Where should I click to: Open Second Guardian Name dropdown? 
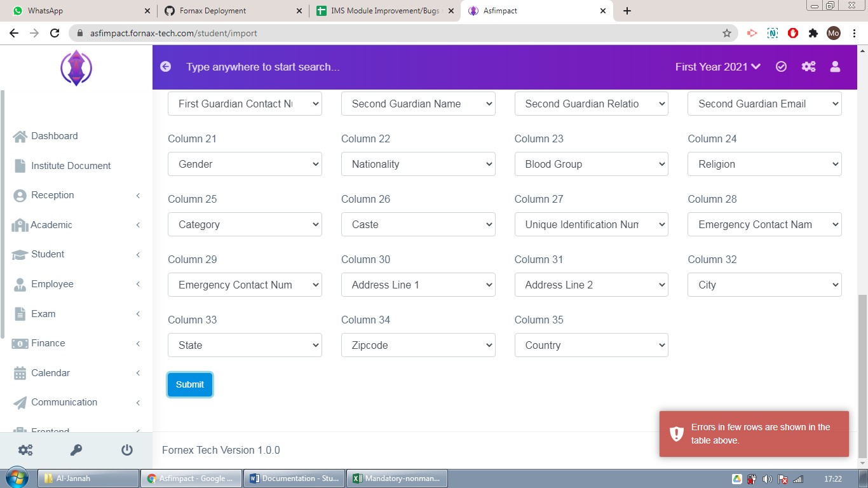(418, 104)
